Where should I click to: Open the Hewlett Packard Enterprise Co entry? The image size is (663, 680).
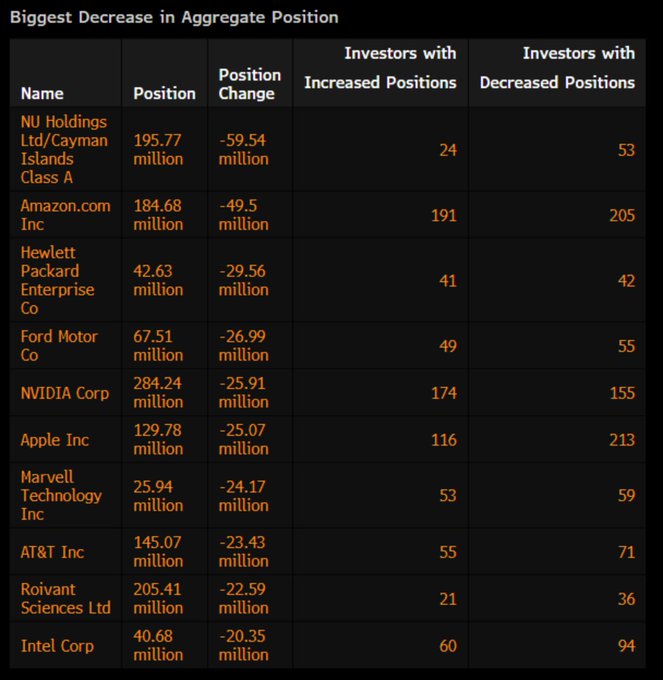pos(57,280)
